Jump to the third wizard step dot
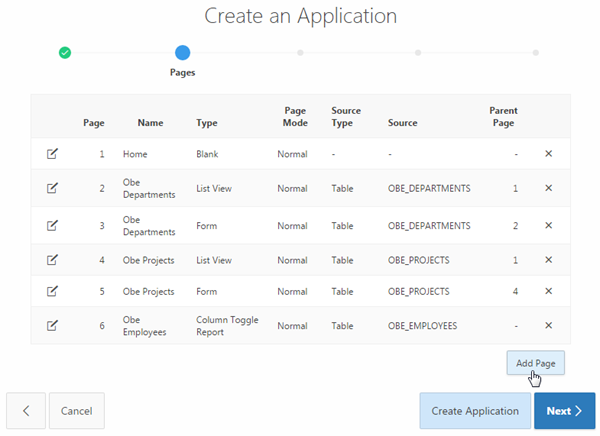 300,53
